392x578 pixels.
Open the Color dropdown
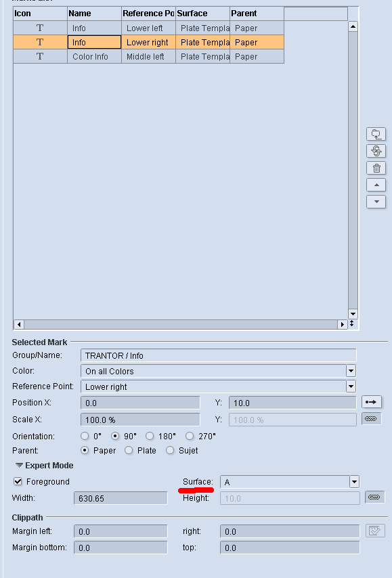click(x=351, y=371)
